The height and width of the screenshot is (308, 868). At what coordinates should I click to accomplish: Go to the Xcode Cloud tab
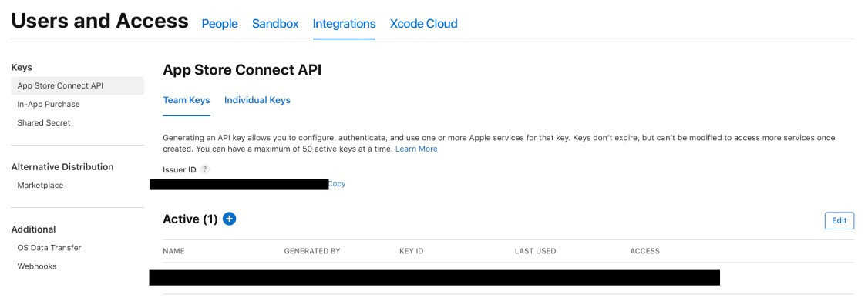(423, 24)
